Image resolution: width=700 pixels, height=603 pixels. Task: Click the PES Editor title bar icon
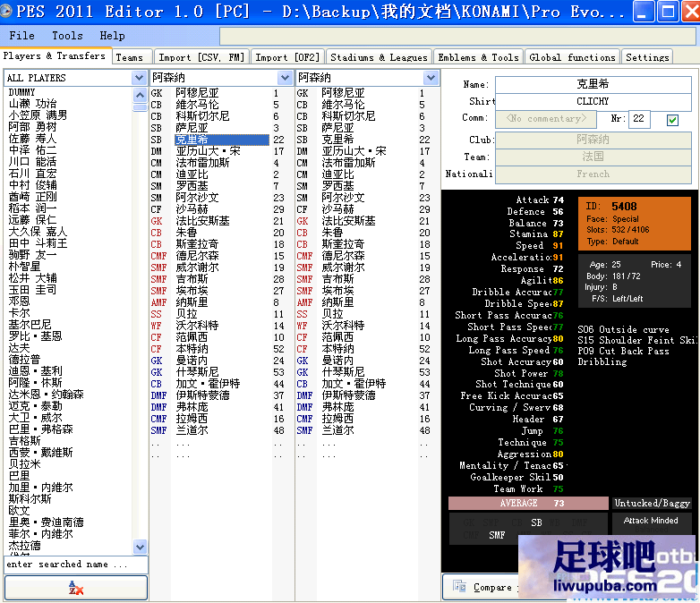(x=6, y=11)
